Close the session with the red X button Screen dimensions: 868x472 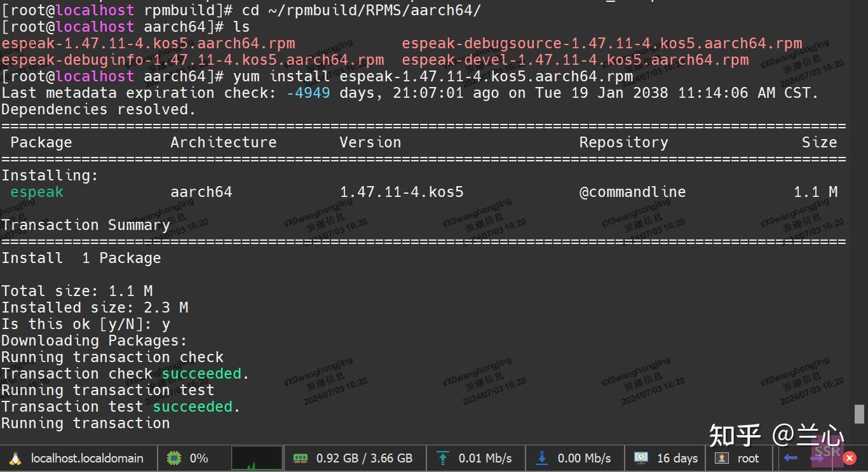[x=850, y=457]
